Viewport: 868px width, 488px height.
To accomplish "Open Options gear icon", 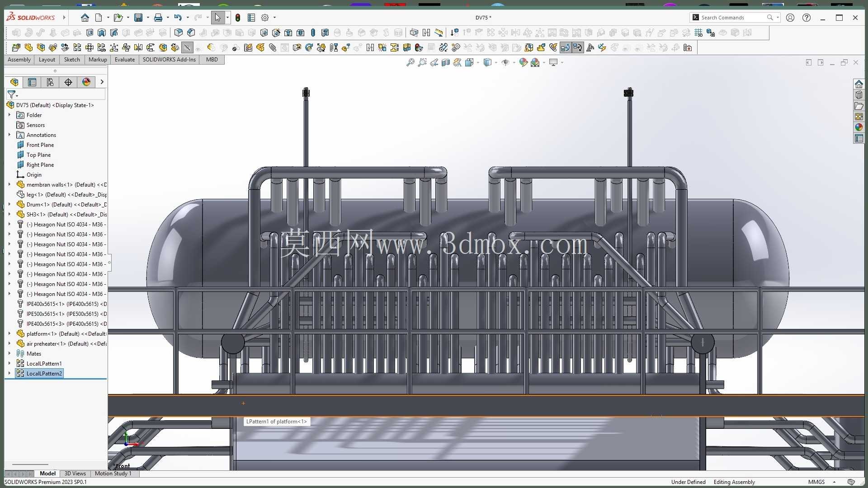I will [265, 18].
